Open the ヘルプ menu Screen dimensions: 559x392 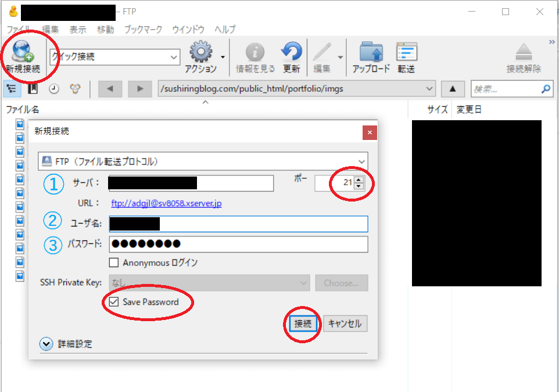tap(225, 29)
